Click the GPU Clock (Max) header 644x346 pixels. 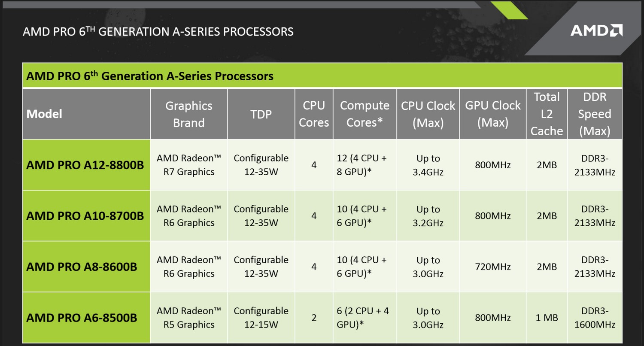click(493, 114)
